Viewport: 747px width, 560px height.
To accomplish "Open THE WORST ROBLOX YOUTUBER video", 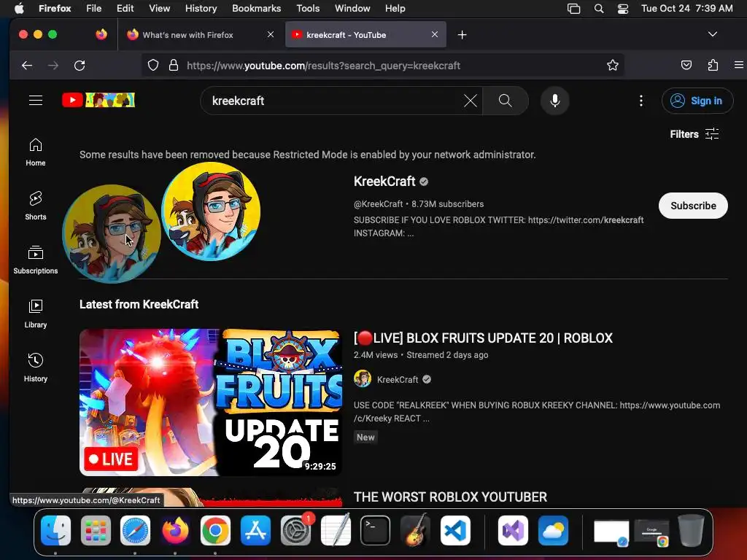I will pos(450,497).
